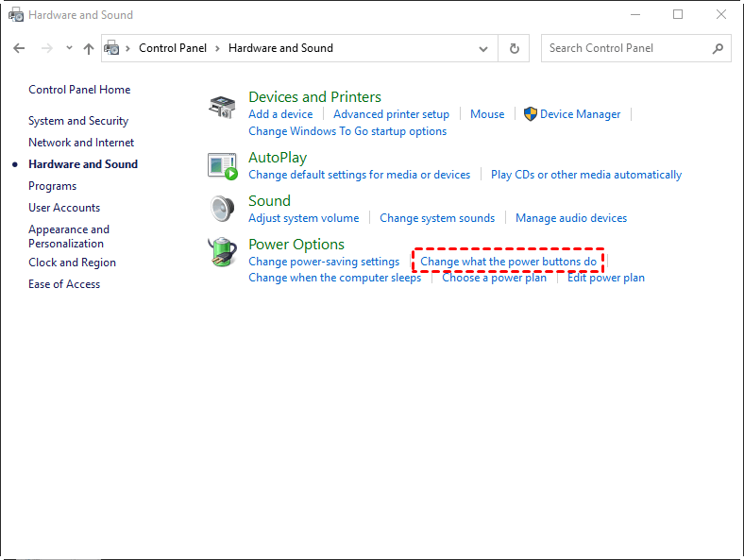Open User Accounts category

tap(64, 208)
